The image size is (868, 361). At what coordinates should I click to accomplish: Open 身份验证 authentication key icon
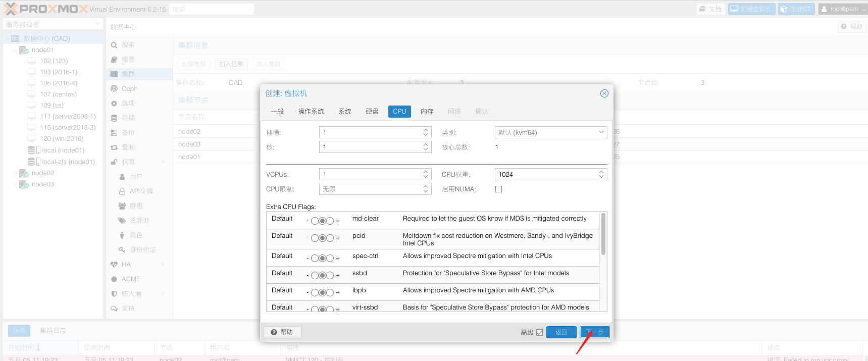pos(122,250)
